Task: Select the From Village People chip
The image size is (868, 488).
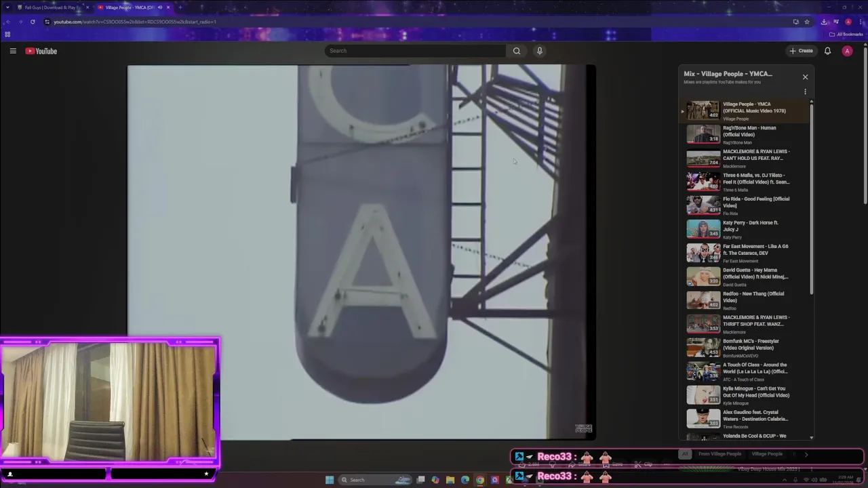Action: click(x=719, y=454)
